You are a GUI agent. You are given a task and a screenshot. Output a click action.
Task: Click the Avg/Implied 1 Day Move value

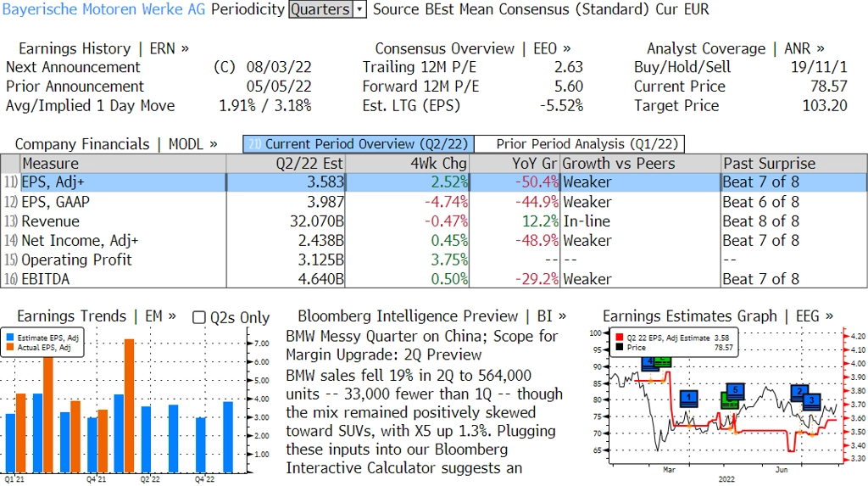265,106
